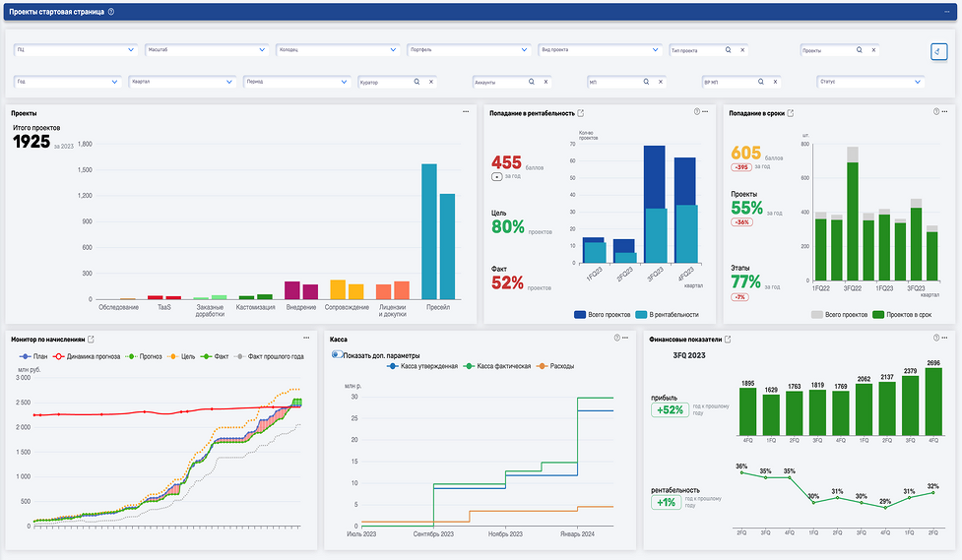
Task: Search icon in ВР МП filter
Action: (x=761, y=81)
